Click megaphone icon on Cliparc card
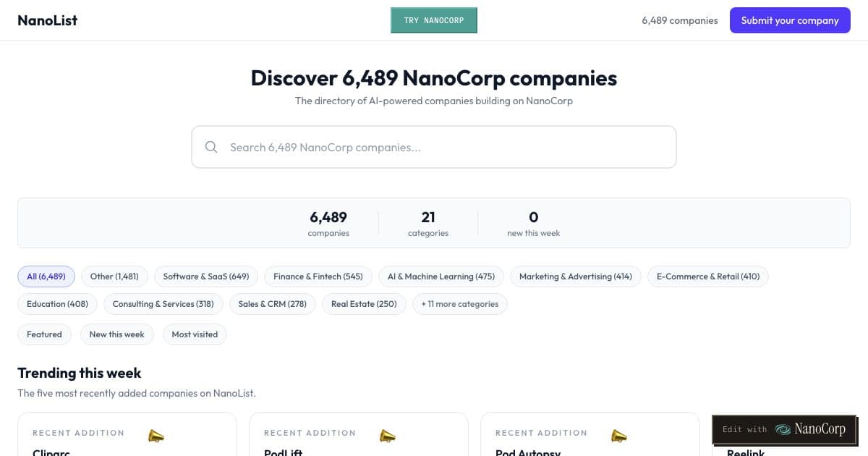Screen dimensions: 868x456 pyautogui.click(x=156, y=436)
